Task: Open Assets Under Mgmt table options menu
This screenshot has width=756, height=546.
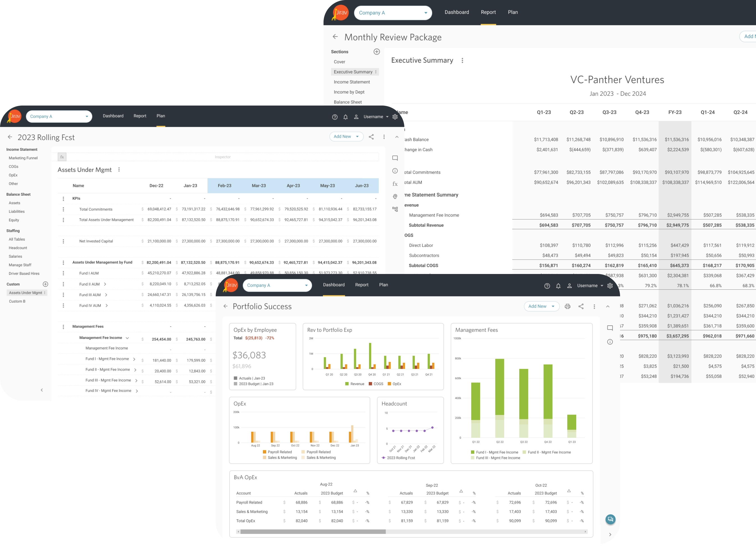Action: click(119, 170)
